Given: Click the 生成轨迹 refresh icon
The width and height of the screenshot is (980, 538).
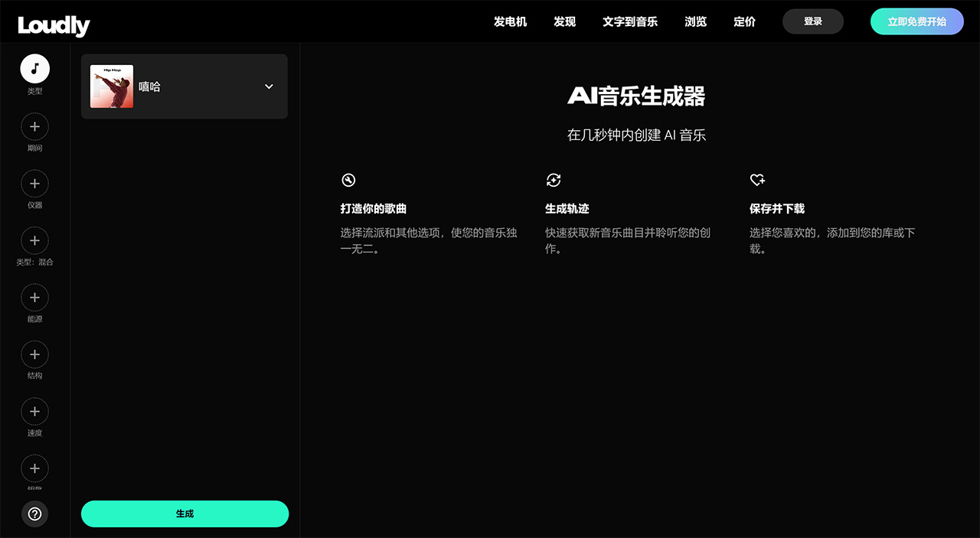Looking at the screenshot, I should (x=554, y=180).
